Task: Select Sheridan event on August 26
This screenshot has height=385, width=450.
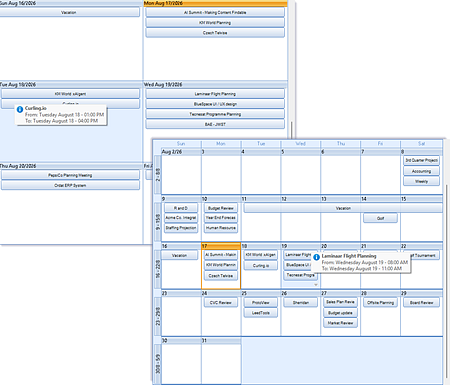Action: [301, 303]
